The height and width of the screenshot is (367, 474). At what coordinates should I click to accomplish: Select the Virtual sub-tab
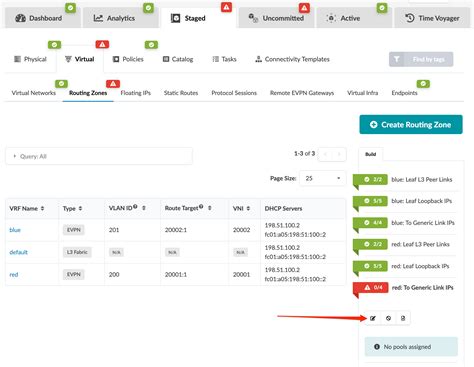coord(80,59)
